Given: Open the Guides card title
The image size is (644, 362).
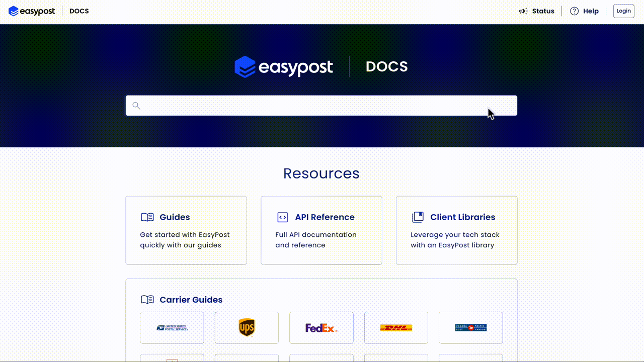Looking at the screenshot, I should tap(175, 217).
